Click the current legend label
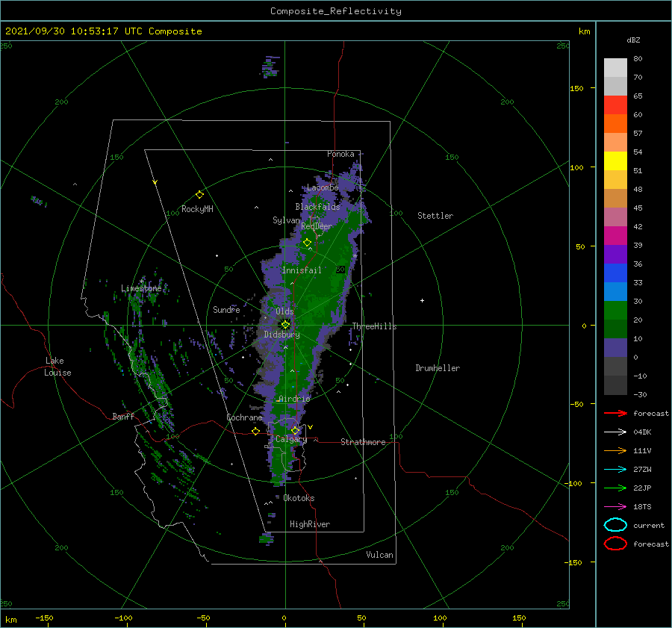 (x=649, y=525)
